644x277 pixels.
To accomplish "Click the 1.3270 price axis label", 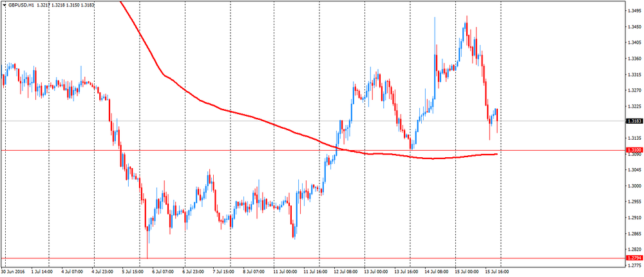I will (x=634, y=90).
